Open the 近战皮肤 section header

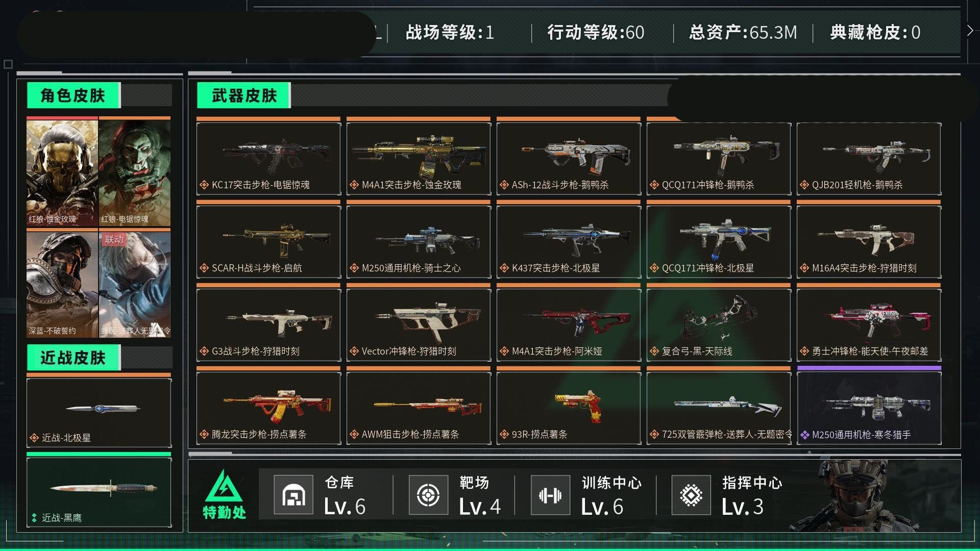[73, 358]
